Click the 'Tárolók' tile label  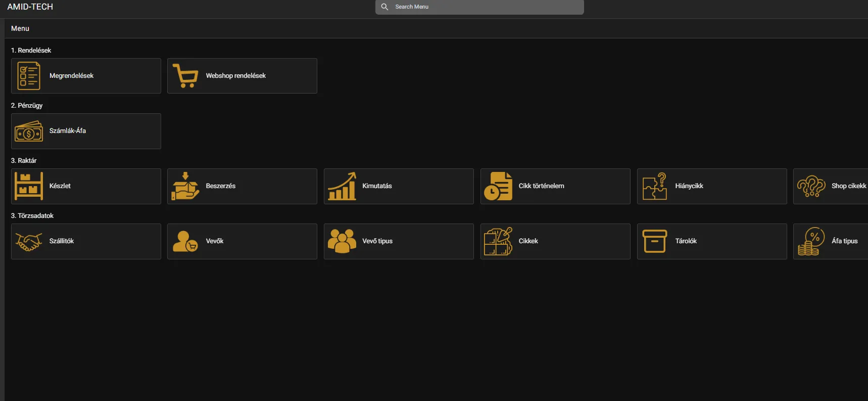click(x=686, y=241)
